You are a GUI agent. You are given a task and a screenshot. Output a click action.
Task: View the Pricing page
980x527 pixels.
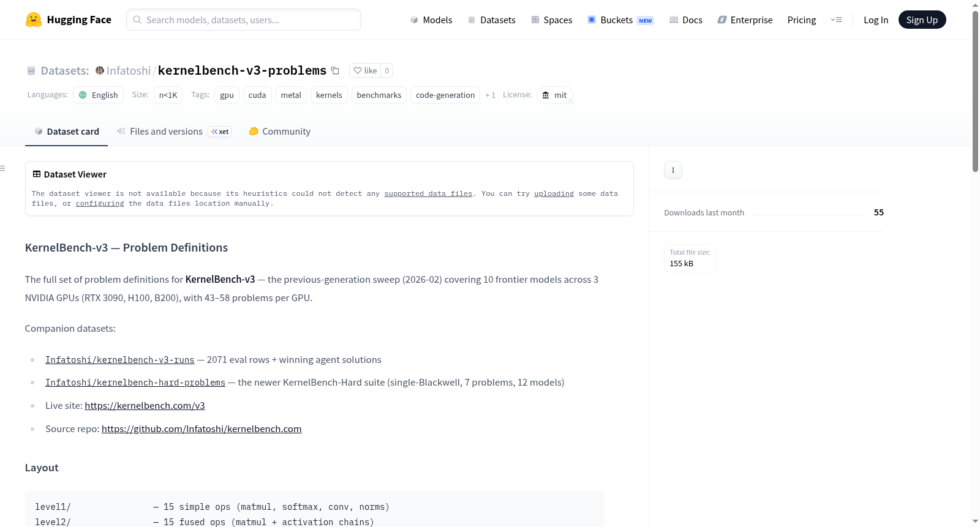point(802,20)
